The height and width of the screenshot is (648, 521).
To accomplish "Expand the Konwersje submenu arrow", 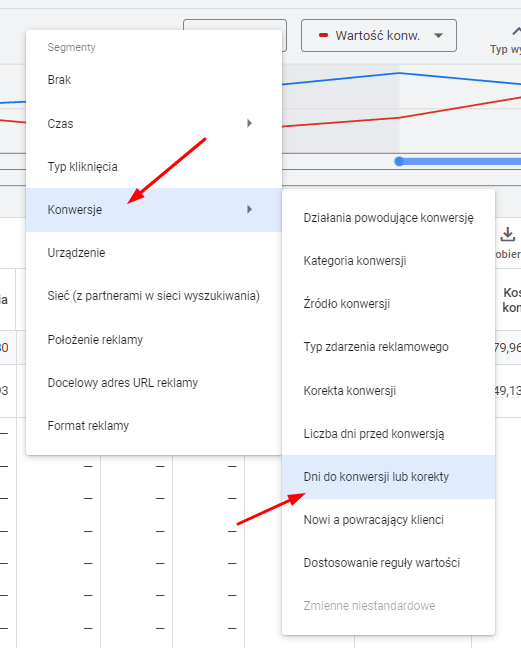I will click(x=249, y=210).
